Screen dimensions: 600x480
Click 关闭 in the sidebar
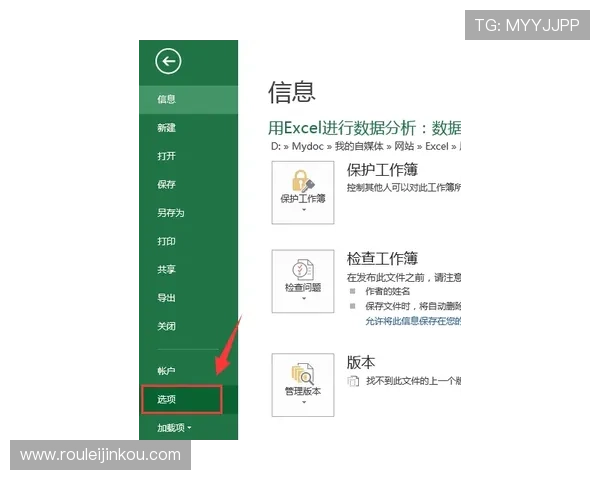point(188,326)
